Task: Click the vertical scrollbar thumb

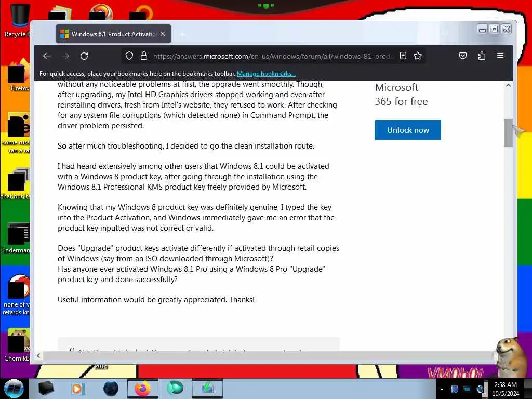Action: point(508,133)
